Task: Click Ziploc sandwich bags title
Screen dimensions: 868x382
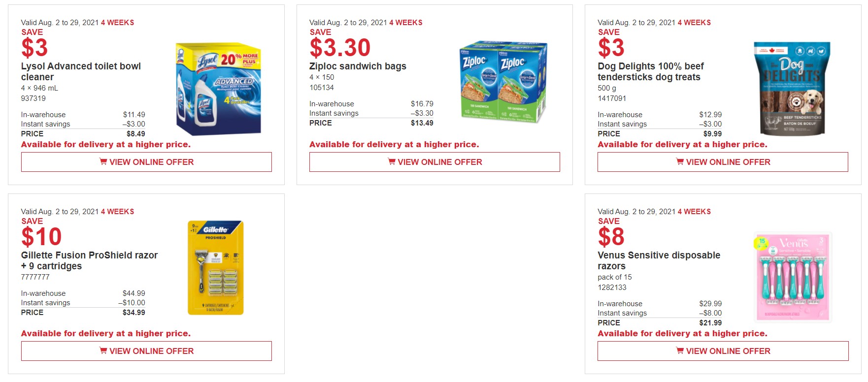Action: [358, 66]
